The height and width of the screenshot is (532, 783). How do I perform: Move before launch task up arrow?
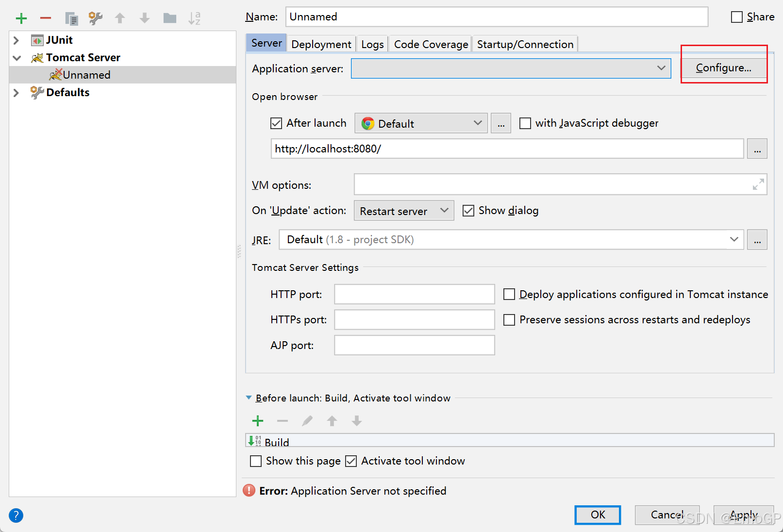[x=332, y=421]
